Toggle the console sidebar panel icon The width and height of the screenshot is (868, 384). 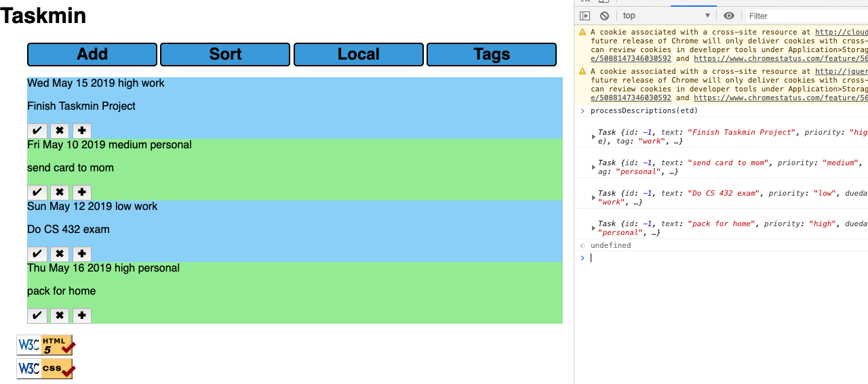pos(585,16)
